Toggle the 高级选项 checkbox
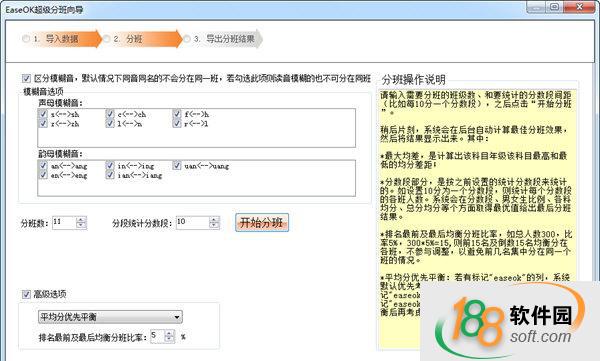This screenshot has height=361, width=600. point(26,294)
